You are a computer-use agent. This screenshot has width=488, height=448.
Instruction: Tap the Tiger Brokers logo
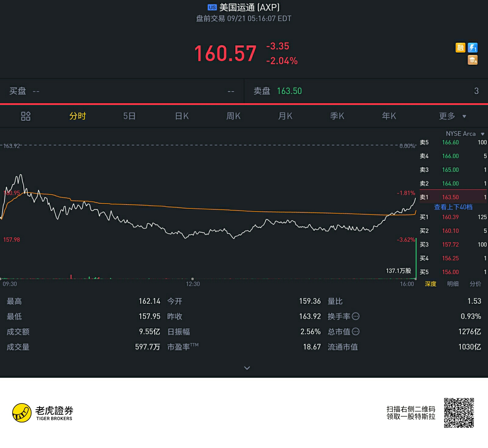coord(43,413)
